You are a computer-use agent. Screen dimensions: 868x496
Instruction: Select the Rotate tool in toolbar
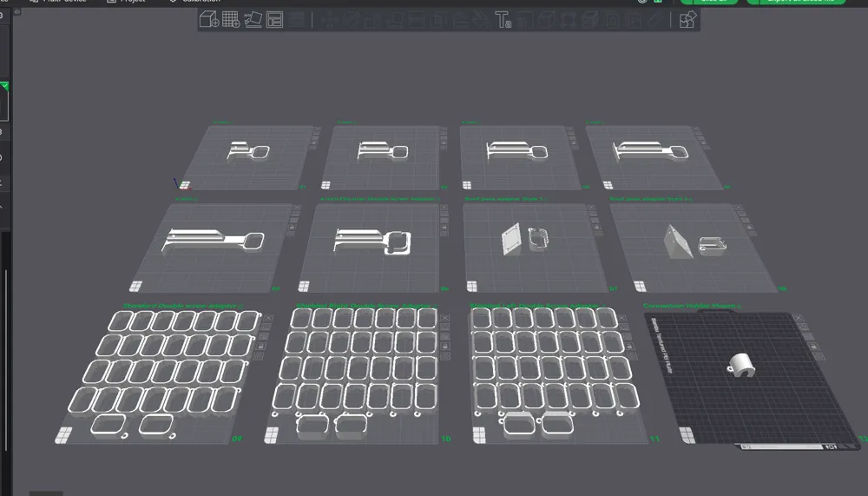[351, 20]
